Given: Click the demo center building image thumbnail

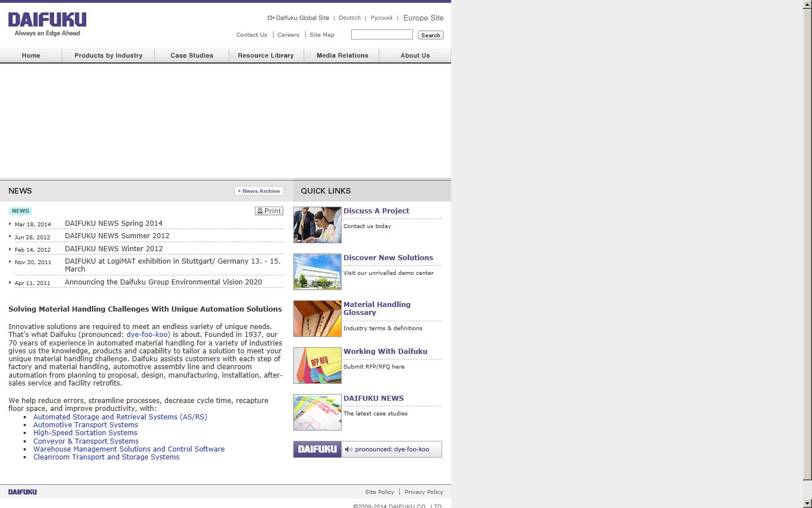Looking at the screenshot, I should click(x=317, y=271).
